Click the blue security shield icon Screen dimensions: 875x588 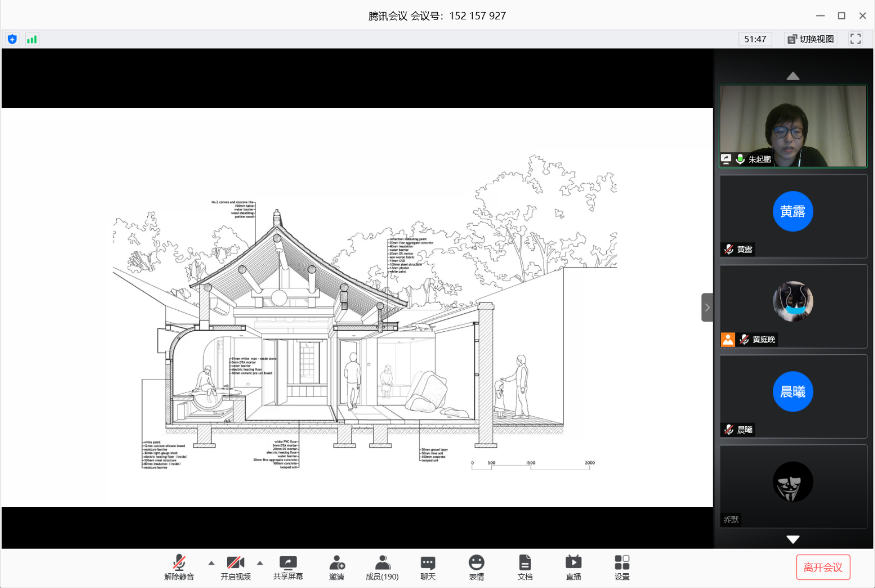tap(13, 39)
